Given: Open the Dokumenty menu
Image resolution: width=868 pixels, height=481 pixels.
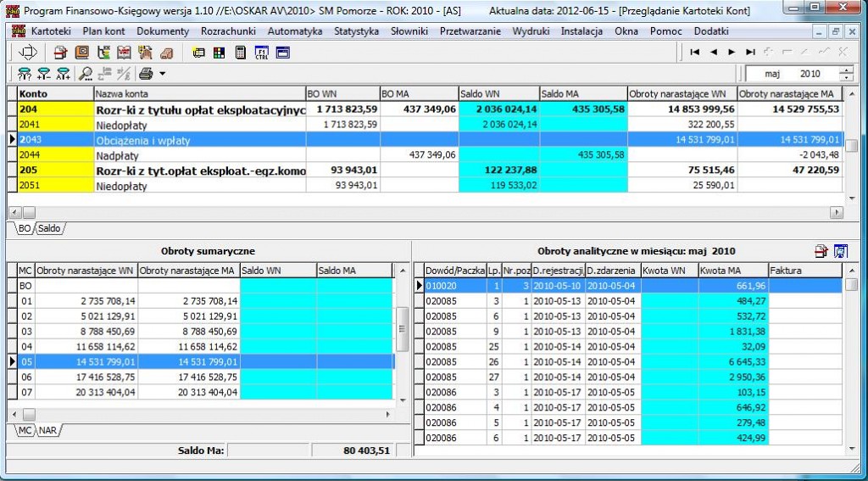Looking at the screenshot, I should click(x=163, y=31).
